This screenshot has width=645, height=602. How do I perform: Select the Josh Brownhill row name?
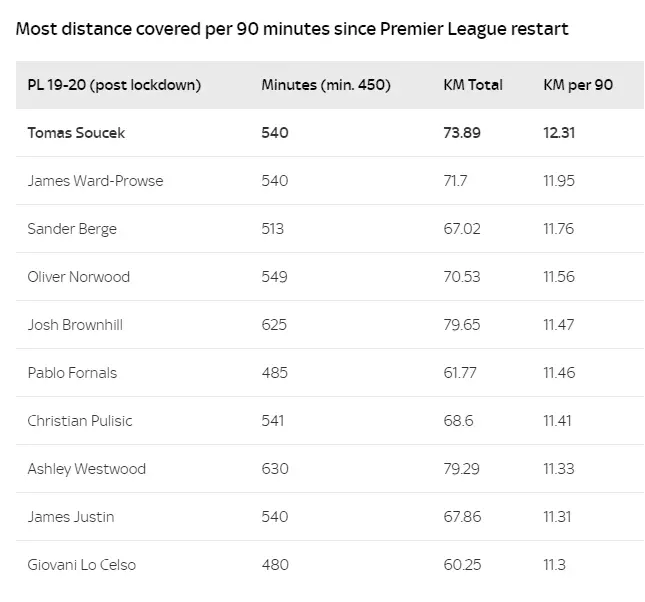click(x=75, y=325)
